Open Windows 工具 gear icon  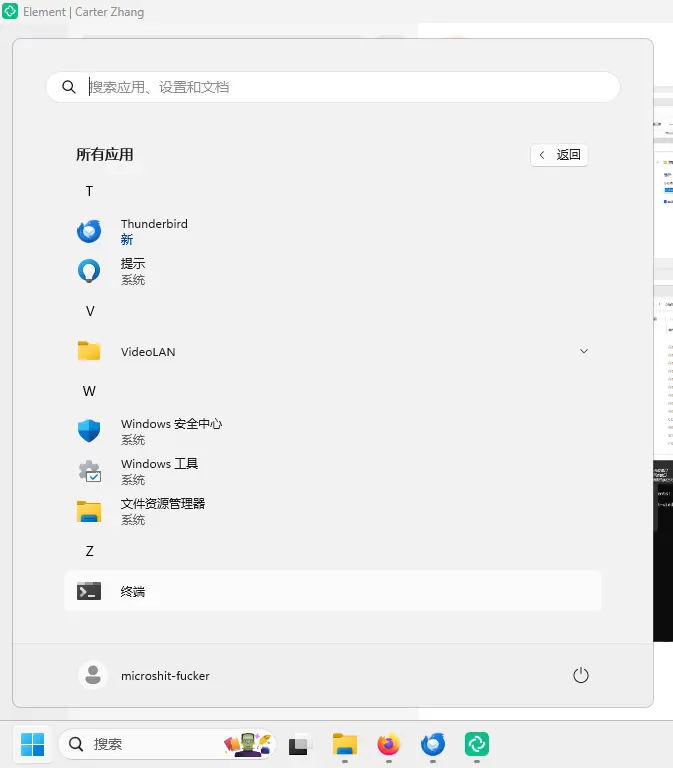point(90,471)
